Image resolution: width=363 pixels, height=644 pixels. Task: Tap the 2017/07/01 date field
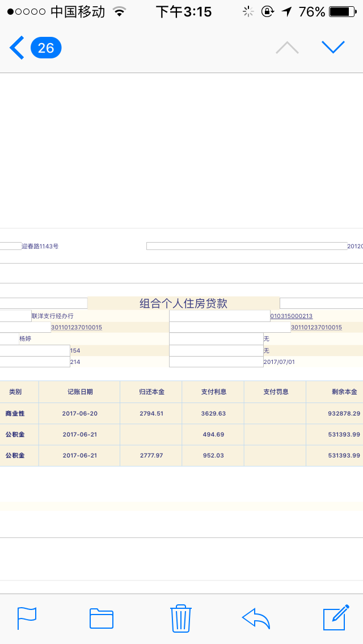[x=279, y=362]
